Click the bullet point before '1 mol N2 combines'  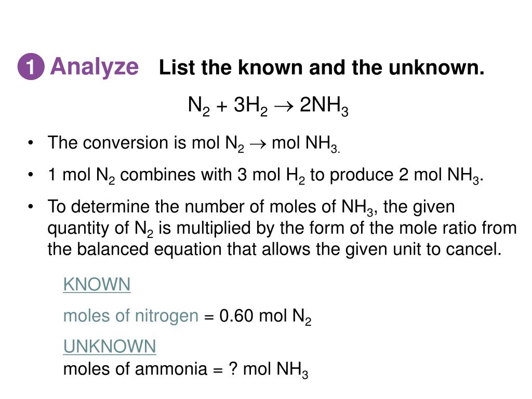tap(31, 175)
